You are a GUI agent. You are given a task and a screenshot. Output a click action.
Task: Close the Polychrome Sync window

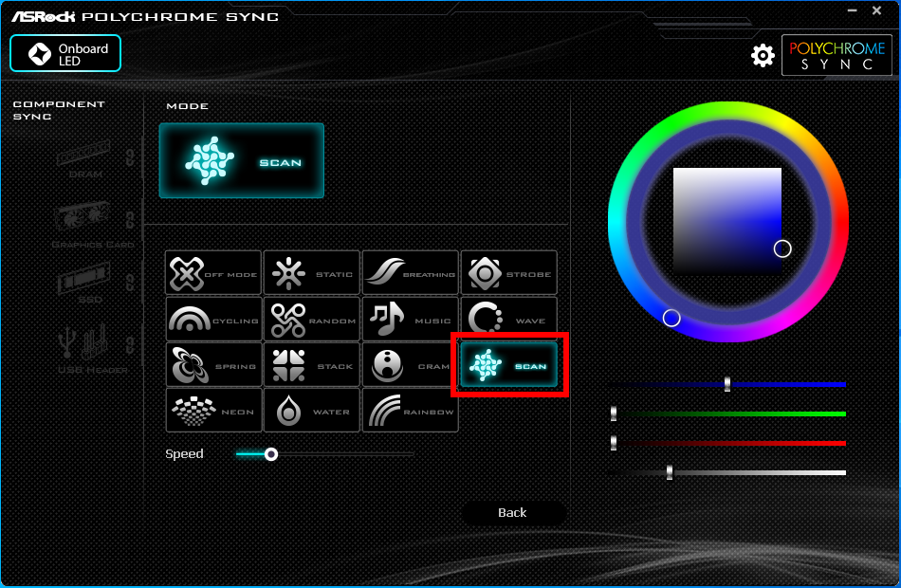pyautogui.click(x=877, y=10)
